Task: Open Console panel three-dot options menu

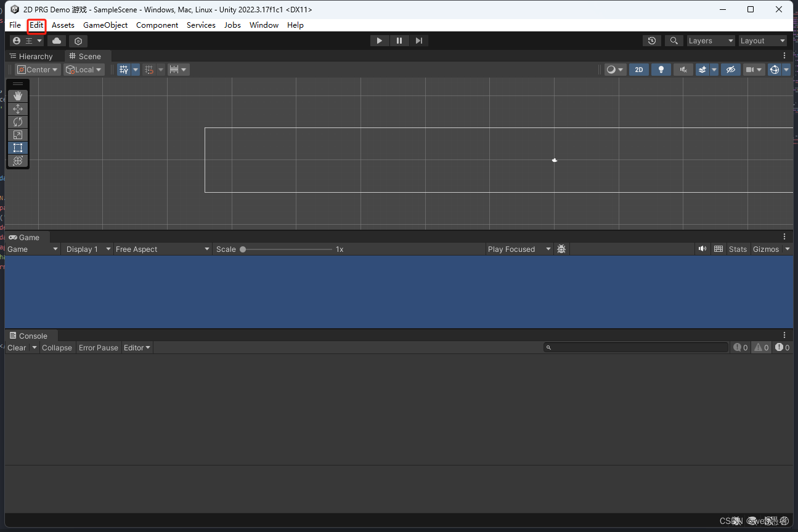Action: (x=784, y=335)
